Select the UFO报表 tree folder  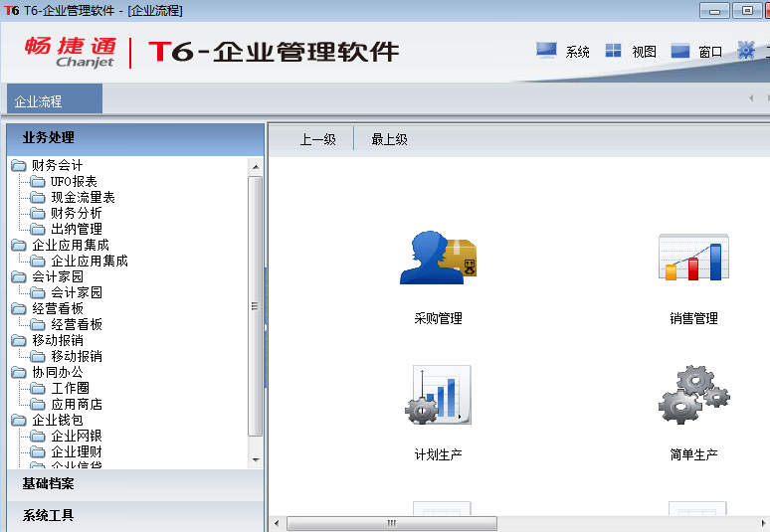tap(74, 181)
